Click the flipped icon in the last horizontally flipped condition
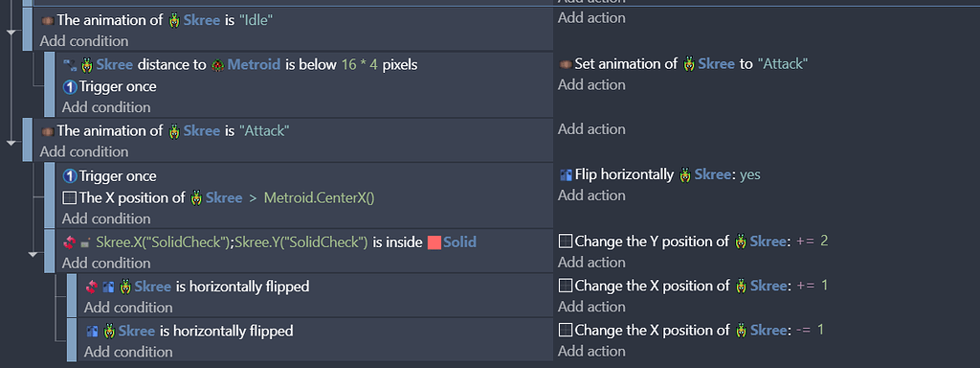This screenshot has height=368, width=980. click(x=93, y=331)
